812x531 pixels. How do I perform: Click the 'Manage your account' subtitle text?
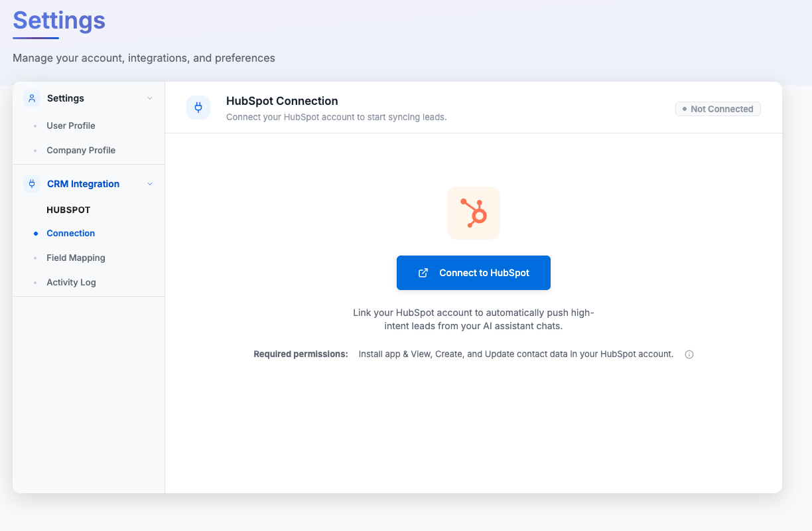point(144,58)
